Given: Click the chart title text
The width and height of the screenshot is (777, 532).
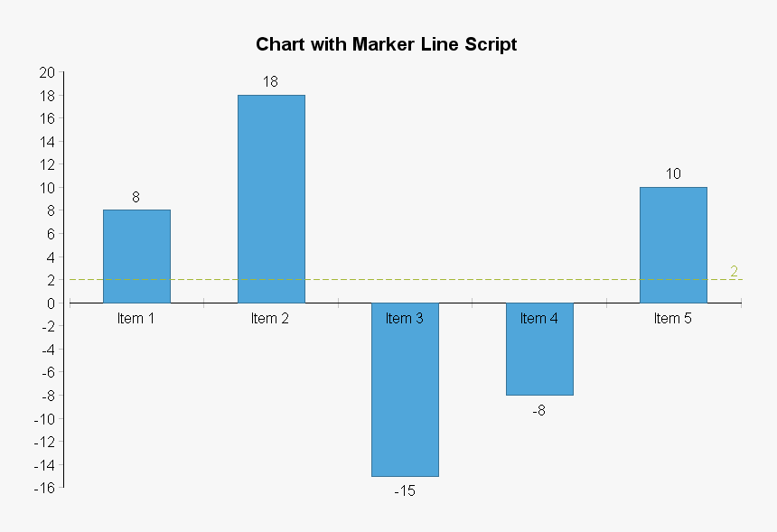Looking at the screenshot, I should (x=387, y=44).
